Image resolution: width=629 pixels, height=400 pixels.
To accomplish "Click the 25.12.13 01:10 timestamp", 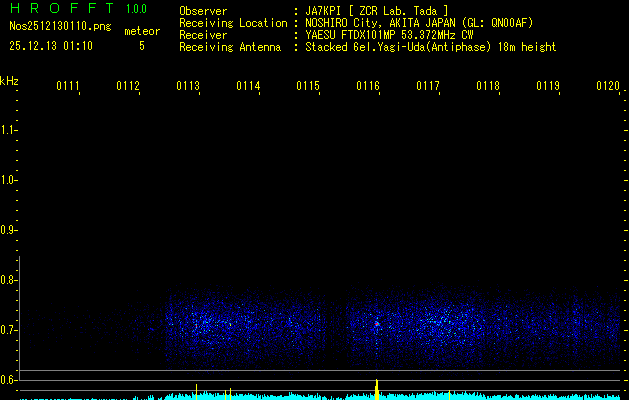I will [50, 46].
